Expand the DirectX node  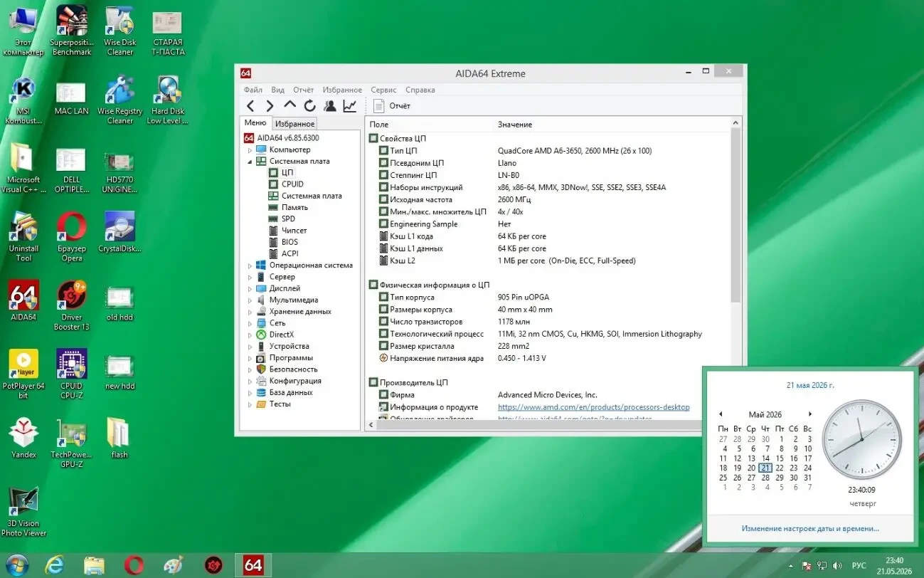250,335
